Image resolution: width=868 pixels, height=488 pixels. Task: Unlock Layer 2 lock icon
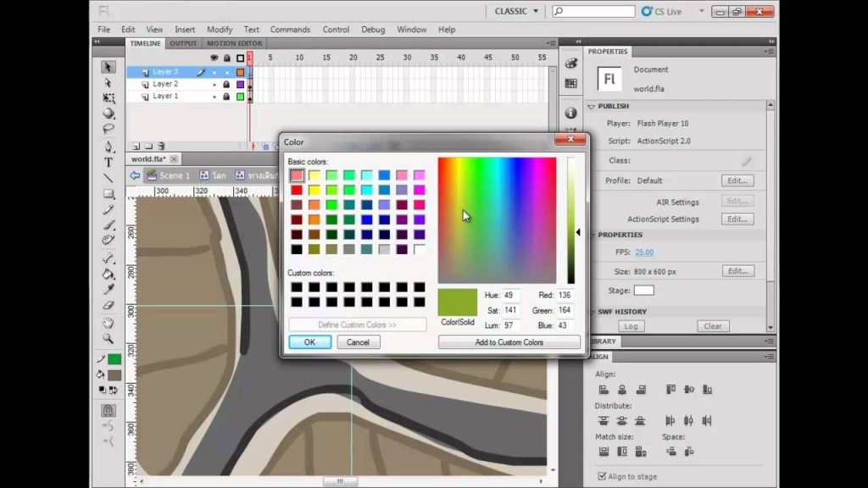226,84
